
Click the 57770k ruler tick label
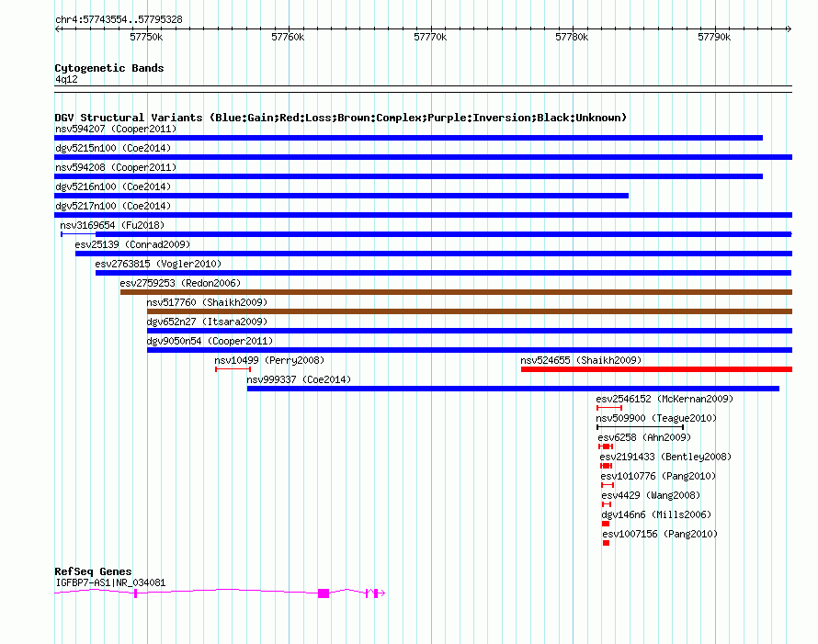click(430, 37)
